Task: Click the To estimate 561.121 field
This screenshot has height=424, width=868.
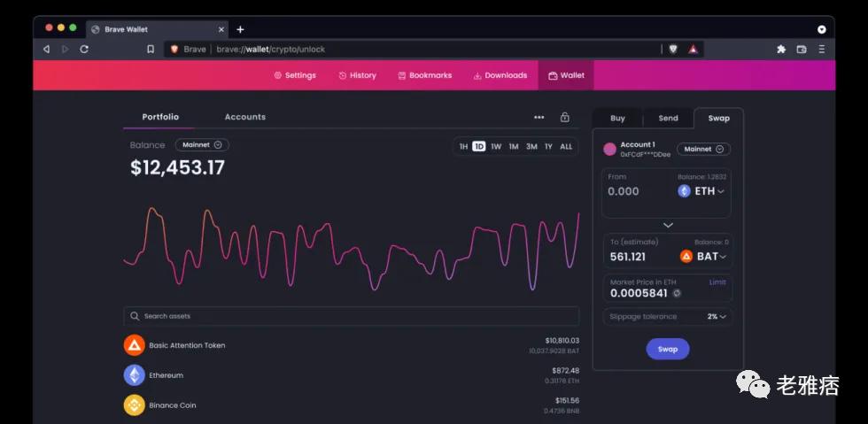Action: (628, 257)
